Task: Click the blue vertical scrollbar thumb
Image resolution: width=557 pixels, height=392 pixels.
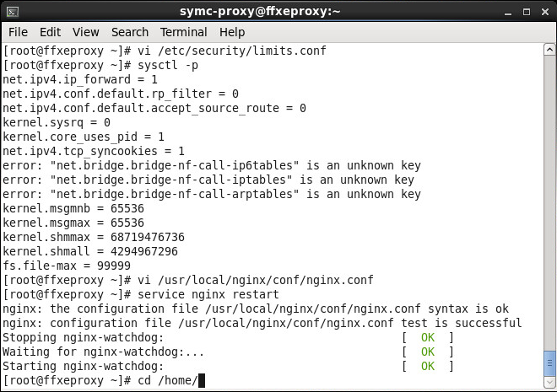Action: (x=550, y=362)
